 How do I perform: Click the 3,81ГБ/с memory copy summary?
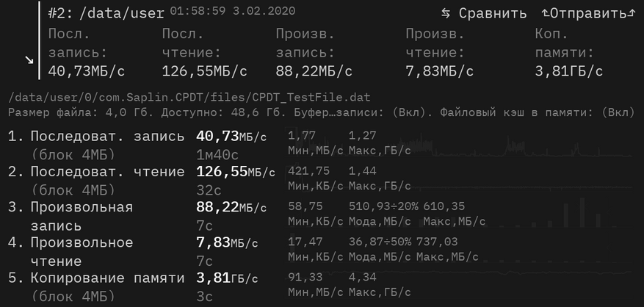569,71
